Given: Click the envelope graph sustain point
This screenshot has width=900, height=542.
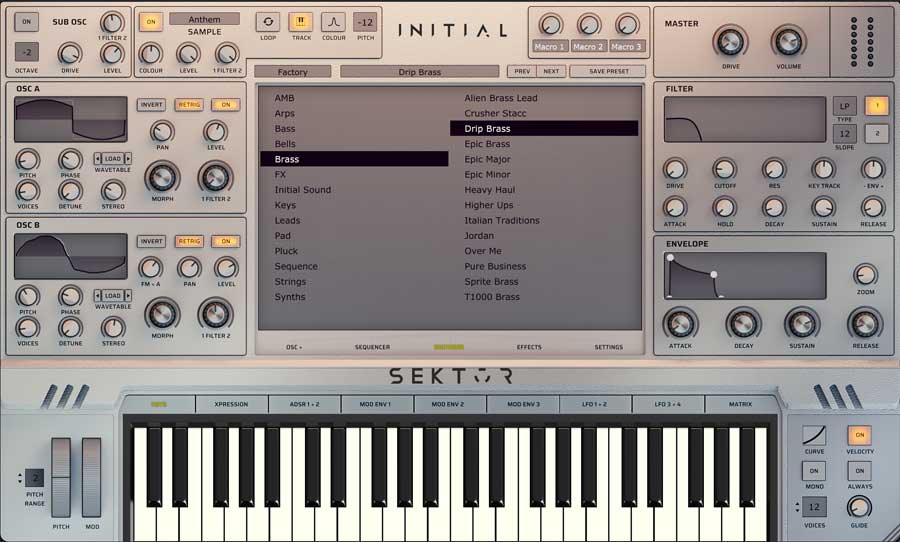Looking at the screenshot, I should [713, 274].
